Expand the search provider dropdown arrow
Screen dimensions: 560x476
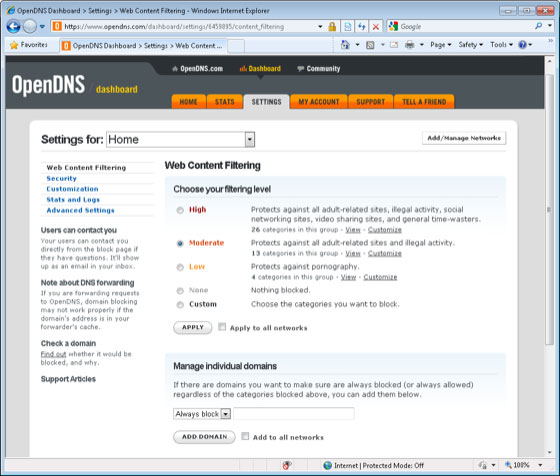(x=550, y=26)
